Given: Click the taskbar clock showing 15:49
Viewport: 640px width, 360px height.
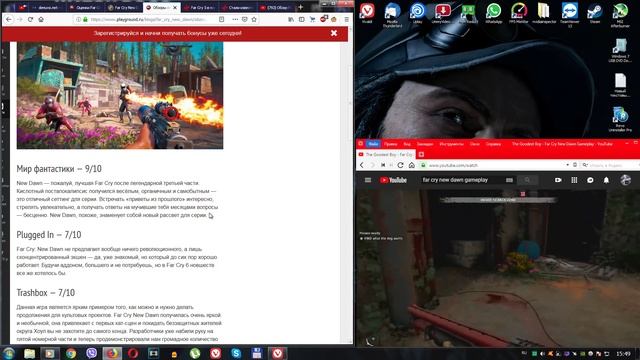Looking at the screenshot, I should tap(623, 353).
